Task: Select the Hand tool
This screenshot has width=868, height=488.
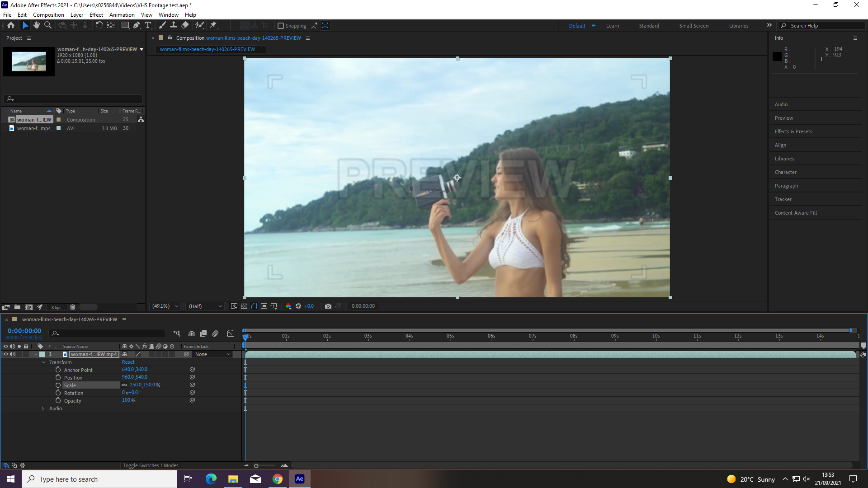Action: tap(37, 25)
